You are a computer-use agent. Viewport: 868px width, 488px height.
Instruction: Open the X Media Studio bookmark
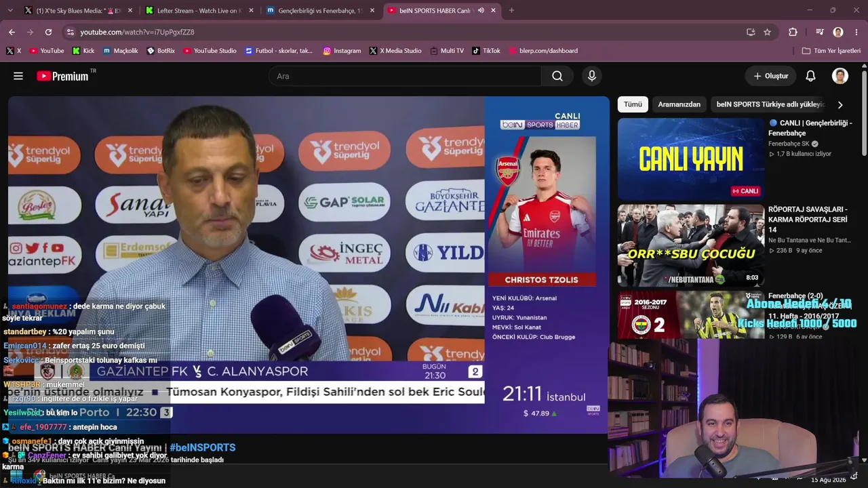(395, 51)
